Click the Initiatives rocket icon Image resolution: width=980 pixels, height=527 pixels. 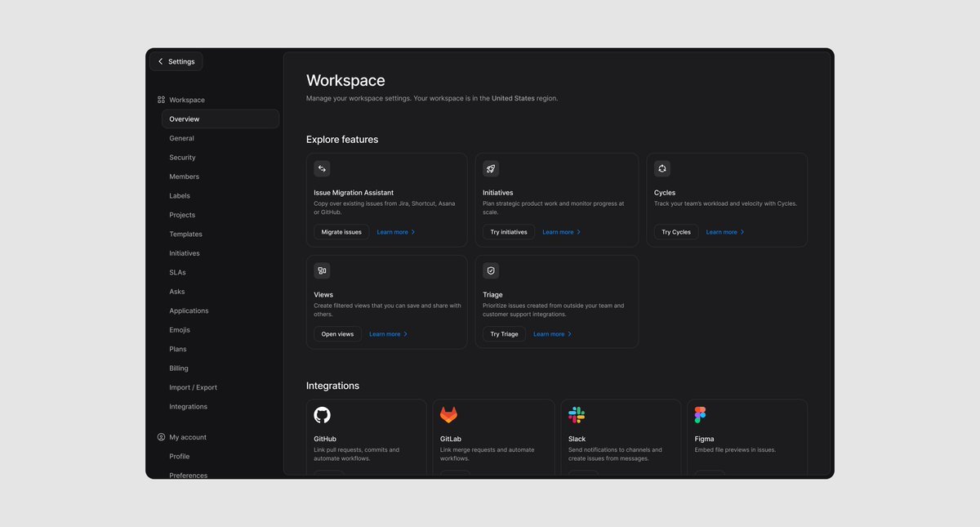[x=491, y=168]
